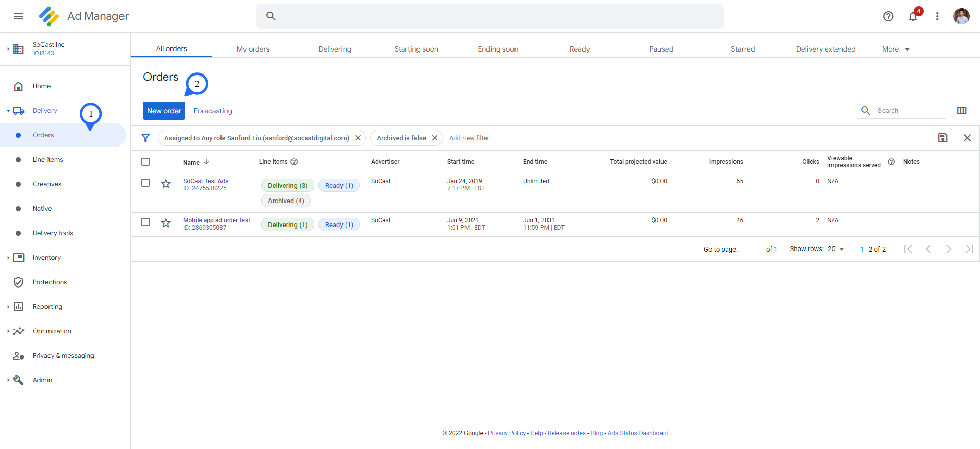This screenshot has height=449, width=980.
Task: Open notifications bell with 4 alerts
Action: [913, 16]
